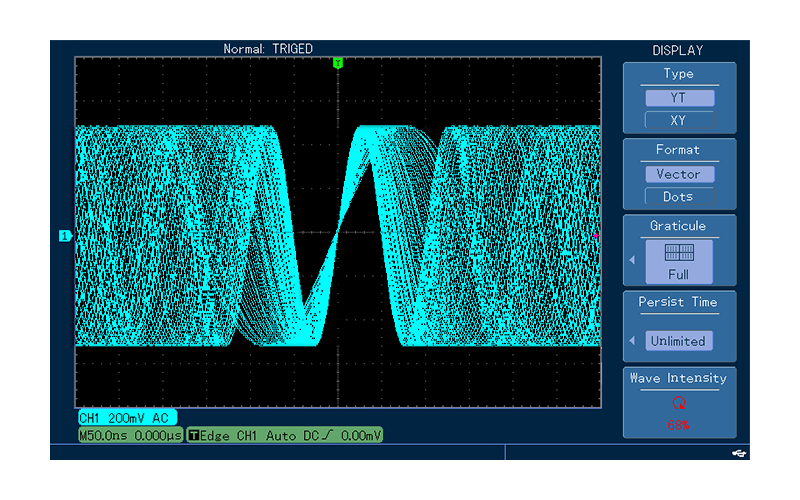Click the USB connection status icon

(x=739, y=453)
